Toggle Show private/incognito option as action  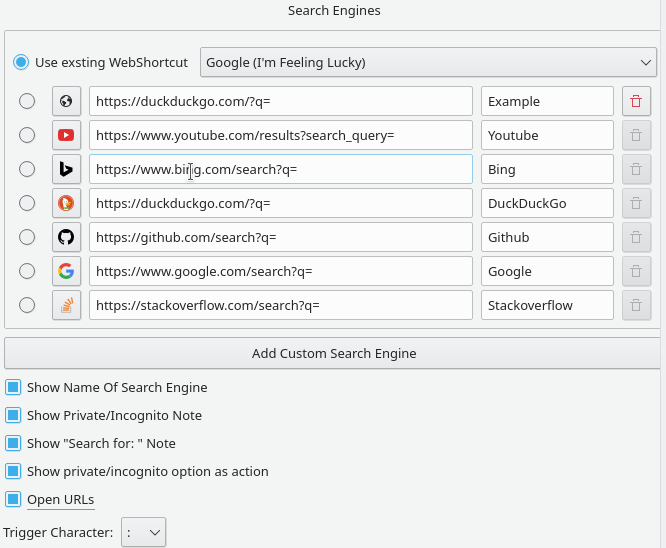pyautogui.click(x=13, y=471)
